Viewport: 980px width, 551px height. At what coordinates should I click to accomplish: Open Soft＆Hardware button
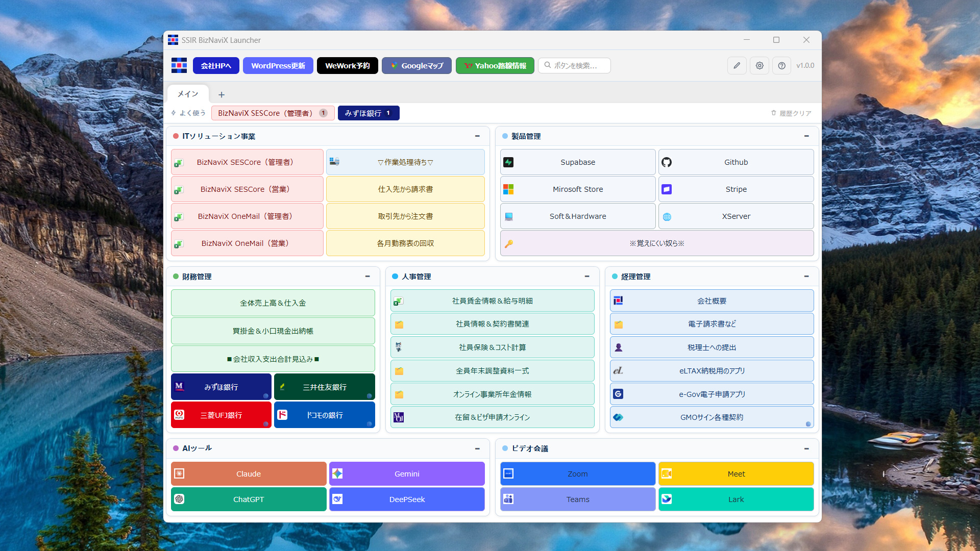click(578, 216)
